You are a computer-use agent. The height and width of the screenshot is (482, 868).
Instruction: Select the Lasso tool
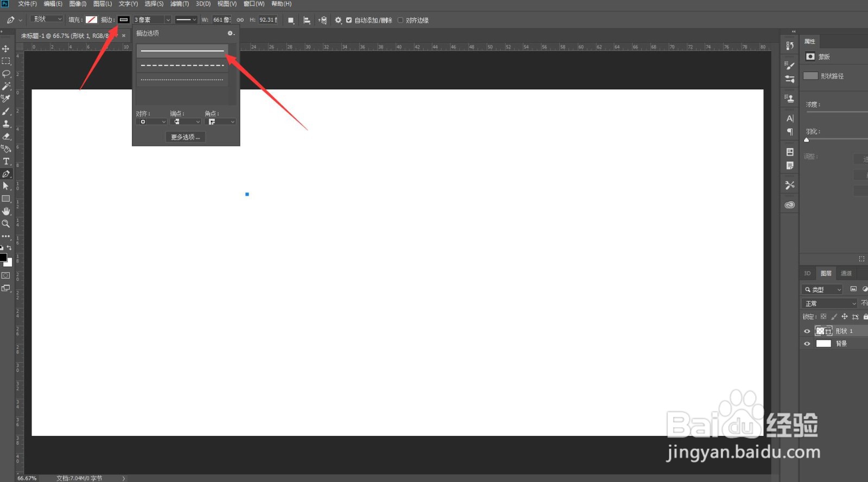(6, 74)
